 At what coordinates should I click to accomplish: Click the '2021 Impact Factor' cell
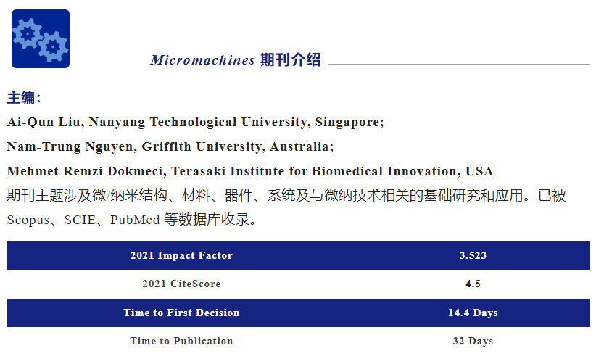[x=181, y=255]
